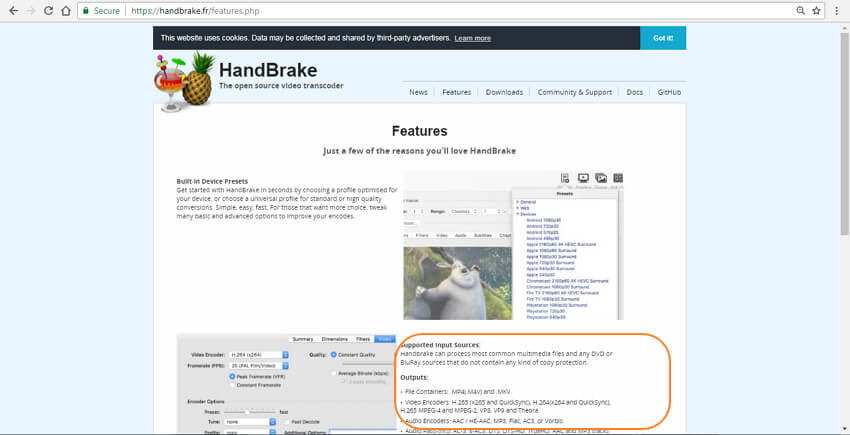Dismiss cookie notice with Got it! button
The width and height of the screenshot is (850, 435).
[663, 38]
